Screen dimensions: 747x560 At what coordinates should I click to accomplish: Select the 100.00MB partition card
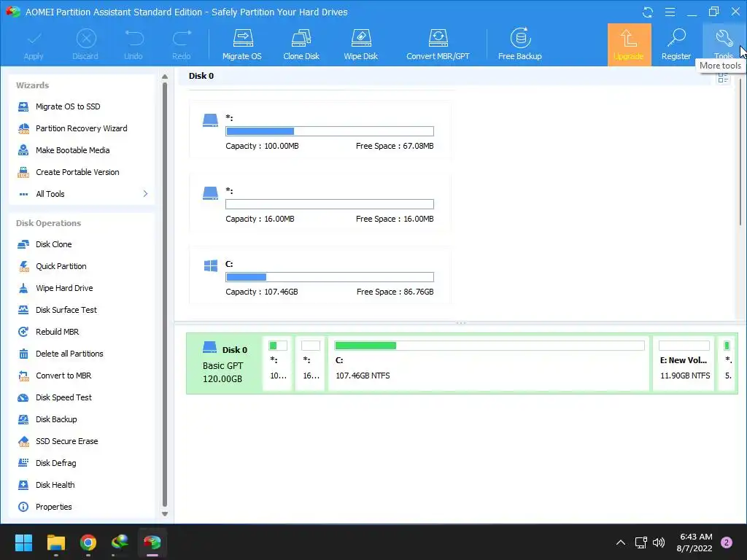click(x=320, y=130)
